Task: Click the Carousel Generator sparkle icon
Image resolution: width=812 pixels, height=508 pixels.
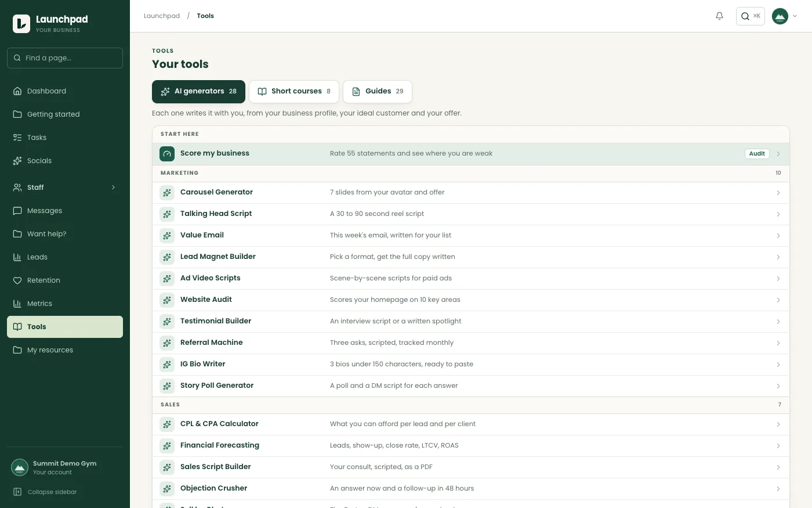Action: [x=167, y=193]
